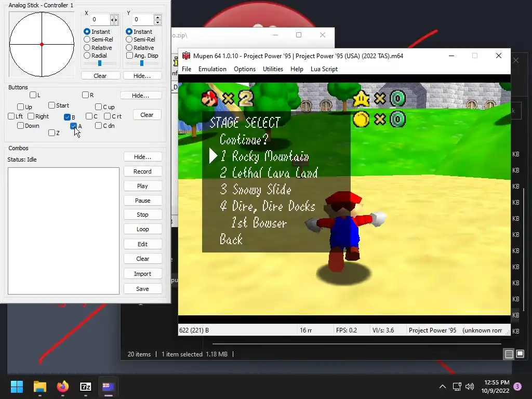The image size is (532, 399).
Task: Select Semi-Rel mode for X axis
Action: [87, 39]
